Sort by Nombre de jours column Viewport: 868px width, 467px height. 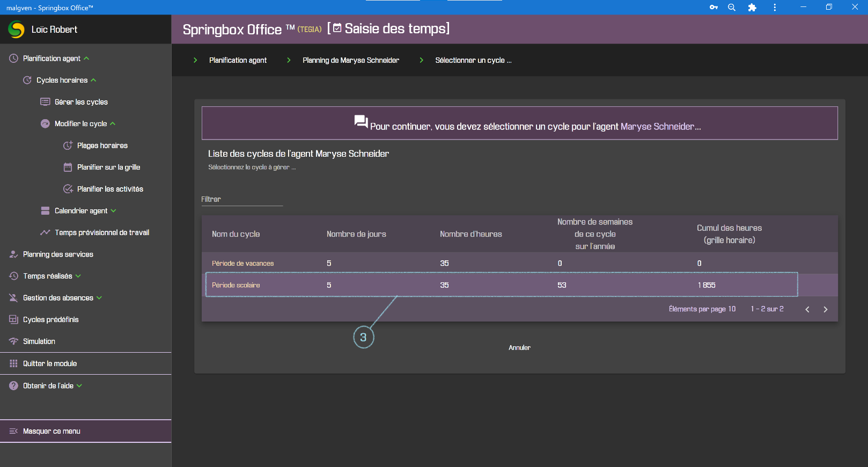(x=356, y=234)
